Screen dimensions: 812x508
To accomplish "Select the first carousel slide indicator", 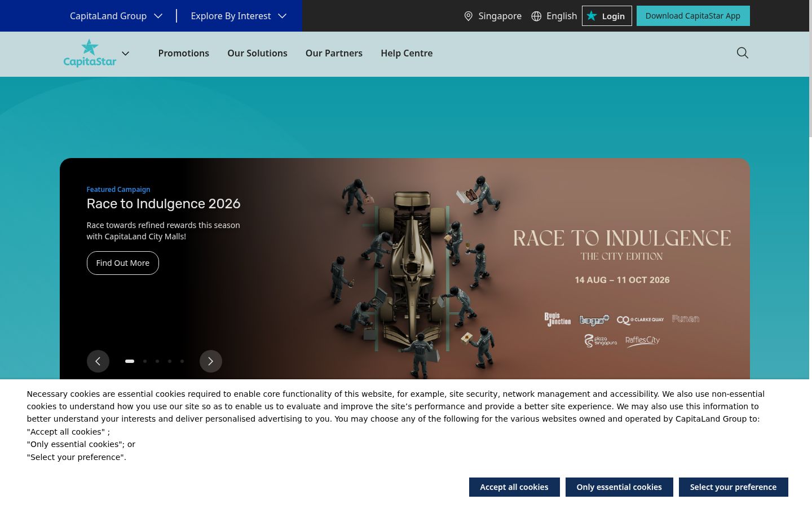I will click(x=130, y=361).
